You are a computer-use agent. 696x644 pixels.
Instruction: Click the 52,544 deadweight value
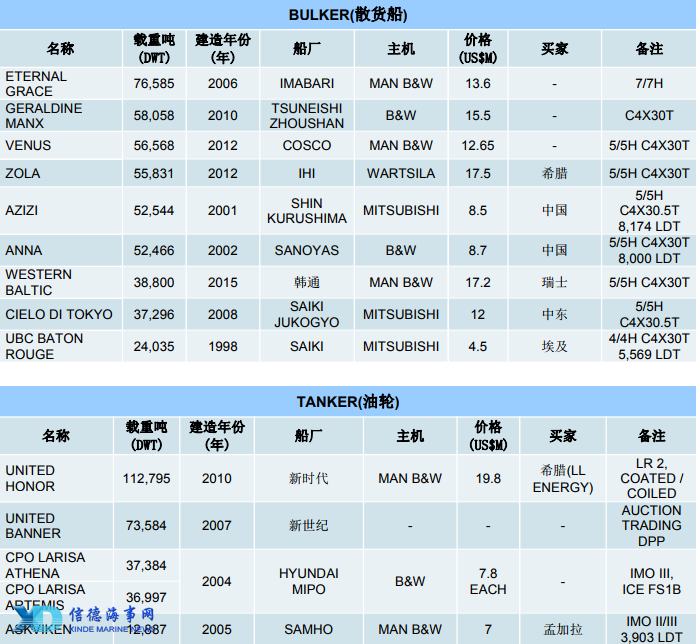coord(154,210)
